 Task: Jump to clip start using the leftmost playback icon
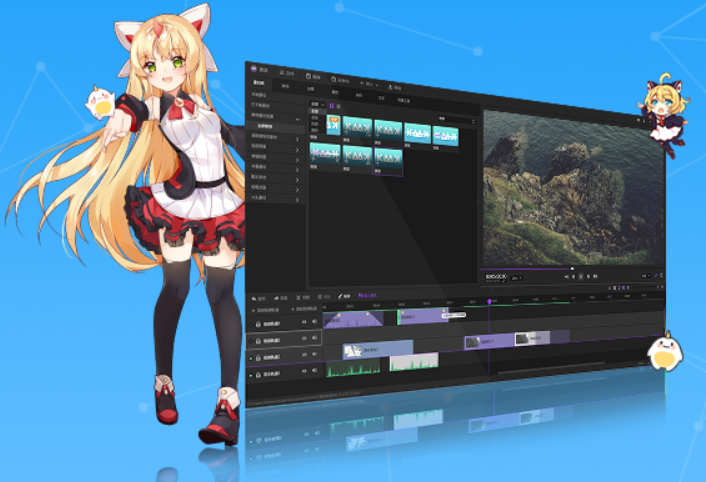(566, 277)
